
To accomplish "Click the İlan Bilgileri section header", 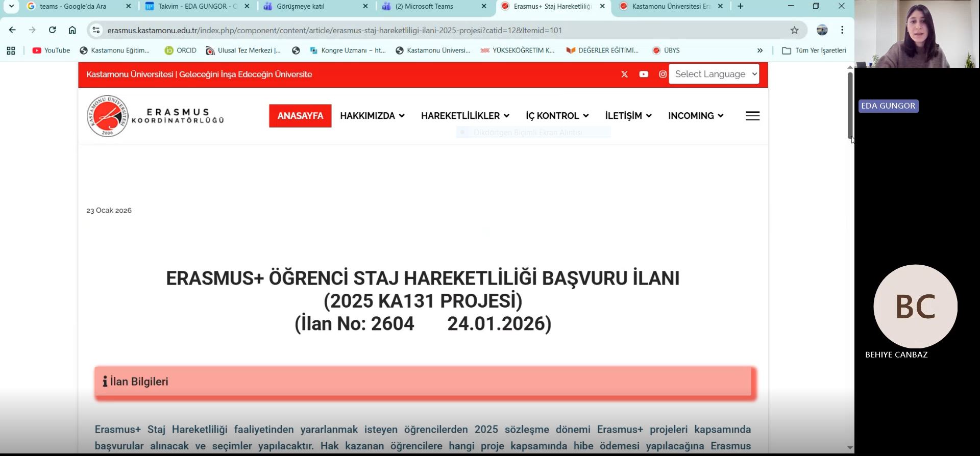I will point(423,382).
